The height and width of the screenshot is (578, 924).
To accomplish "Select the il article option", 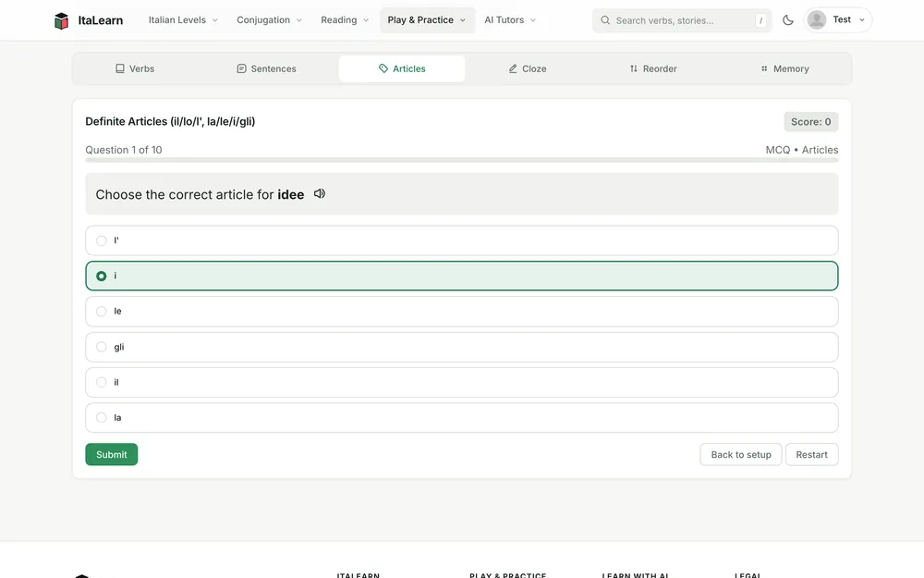I will (462, 382).
